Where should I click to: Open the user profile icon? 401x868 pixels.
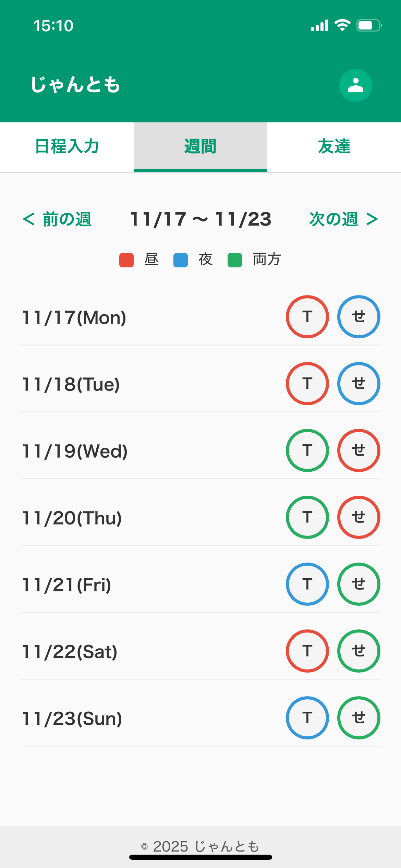(355, 85)
